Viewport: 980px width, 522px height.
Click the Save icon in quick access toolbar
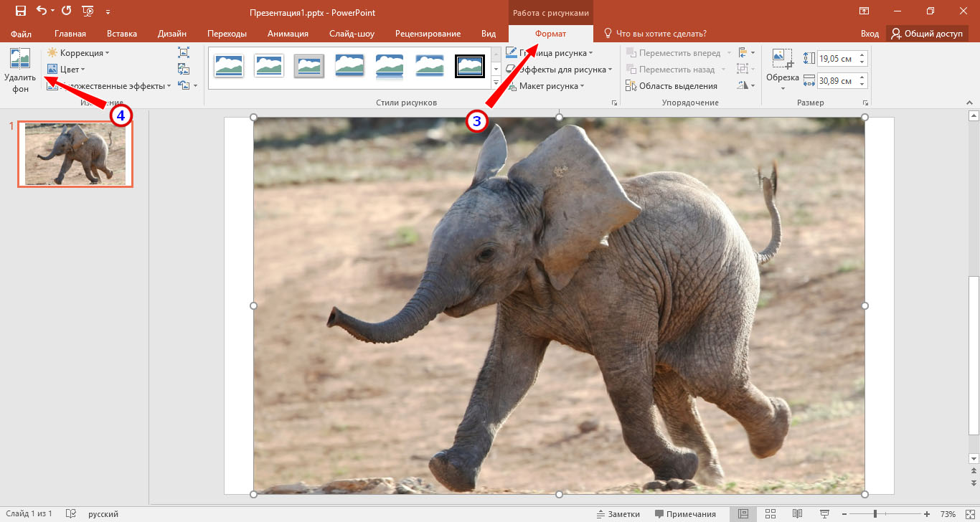tap(21, 11)
